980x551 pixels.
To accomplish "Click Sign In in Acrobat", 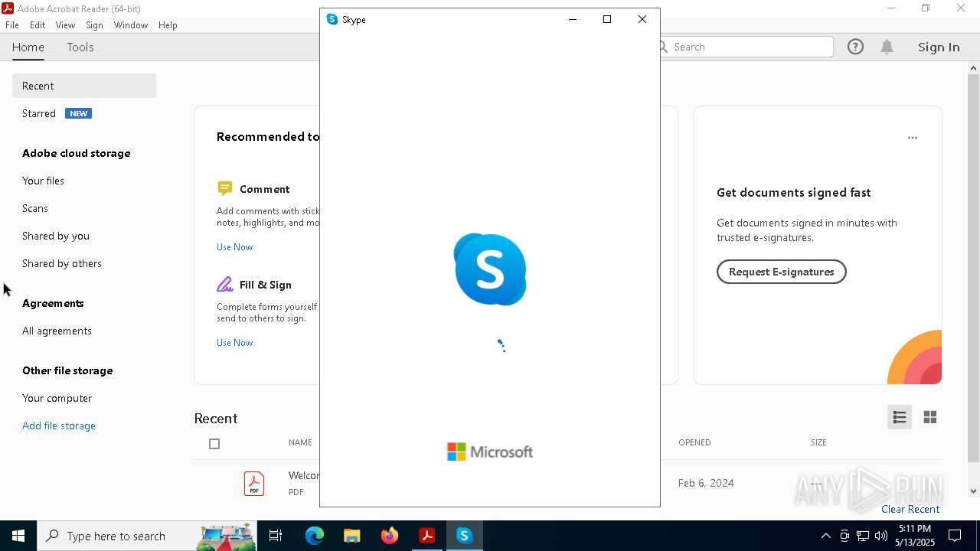I will [x=939, y=47].
